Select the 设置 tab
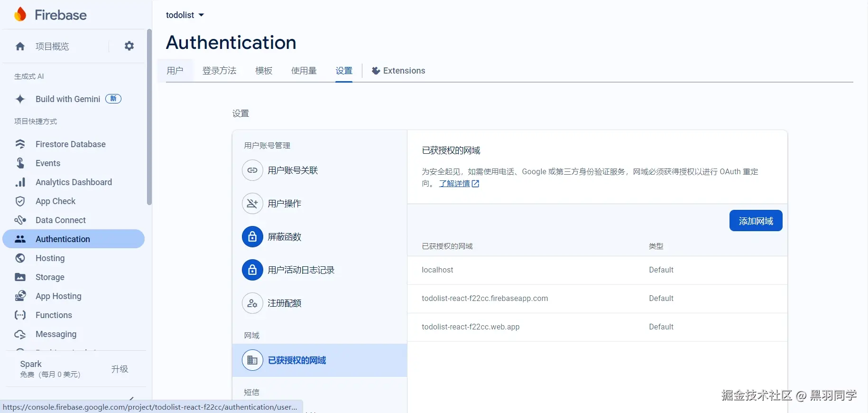The image size is (868, 413). pyautogui.click(x=344, y=71)
